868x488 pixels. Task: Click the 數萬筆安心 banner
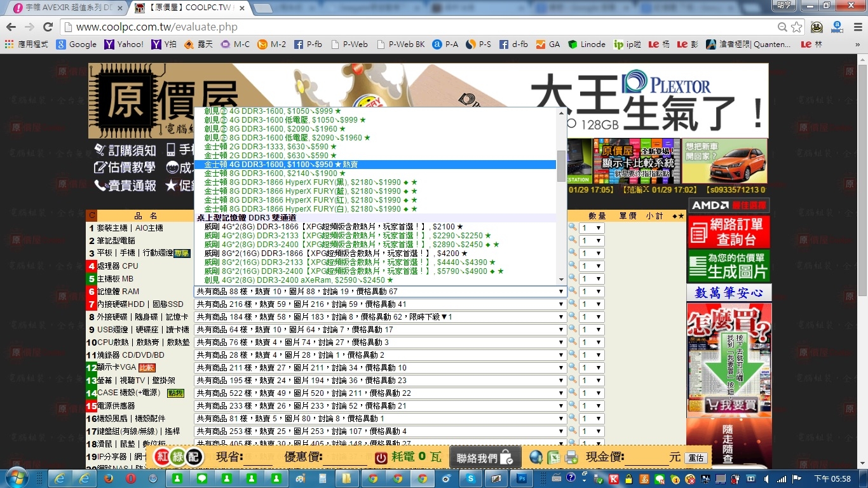[x=729, y=292]
